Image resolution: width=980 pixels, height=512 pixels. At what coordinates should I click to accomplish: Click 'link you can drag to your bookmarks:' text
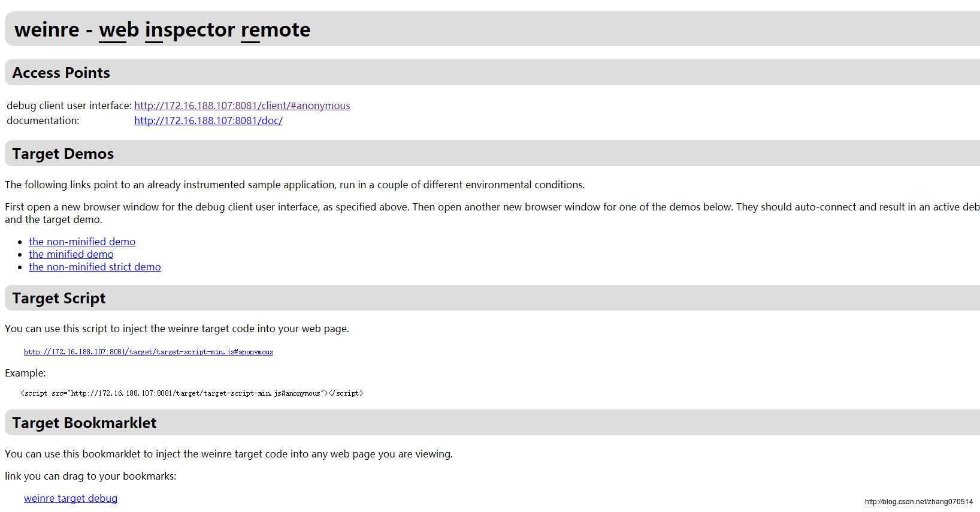click(x=90, y=476)
